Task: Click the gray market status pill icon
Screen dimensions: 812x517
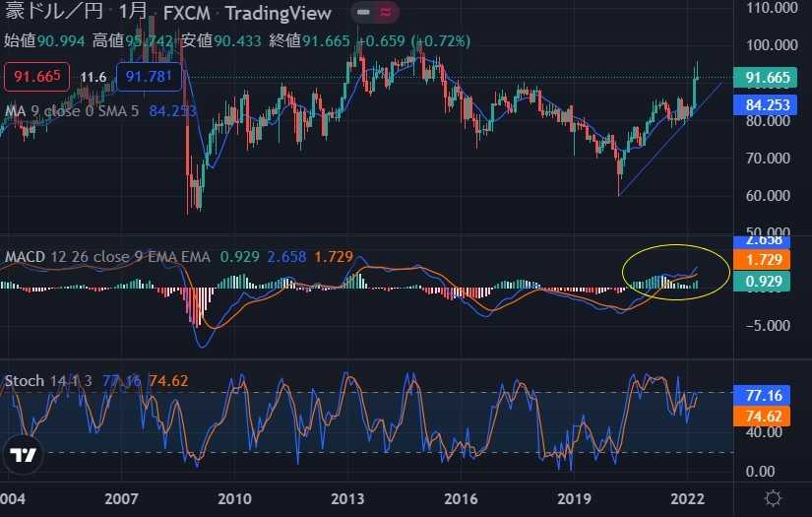Action: (363, 12)
